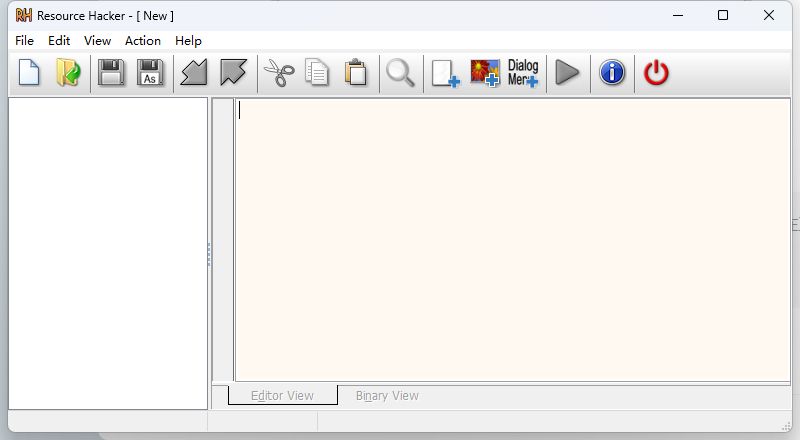800x440 pixels.
Task: Click the New blank file icon
Action: coord(29,73)
